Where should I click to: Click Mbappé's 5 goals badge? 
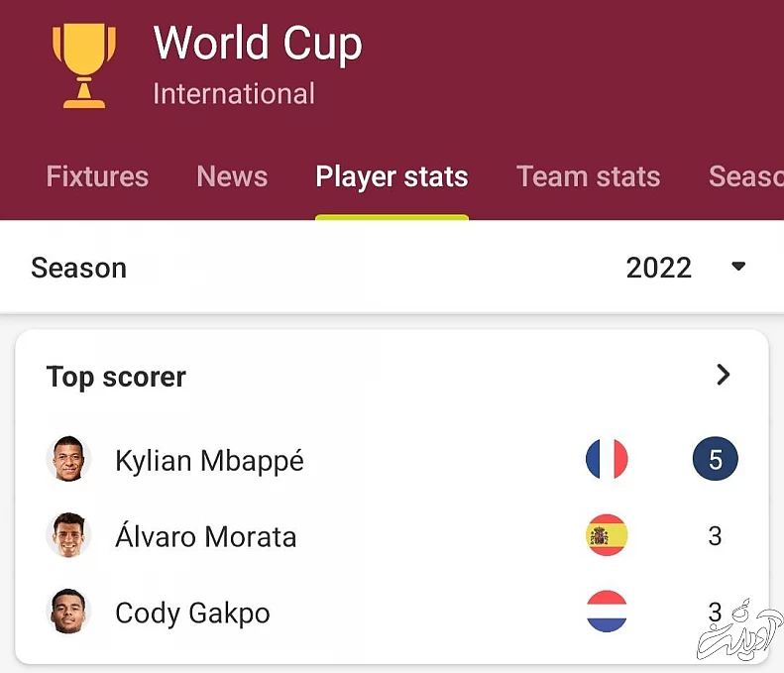pos(715,460)
